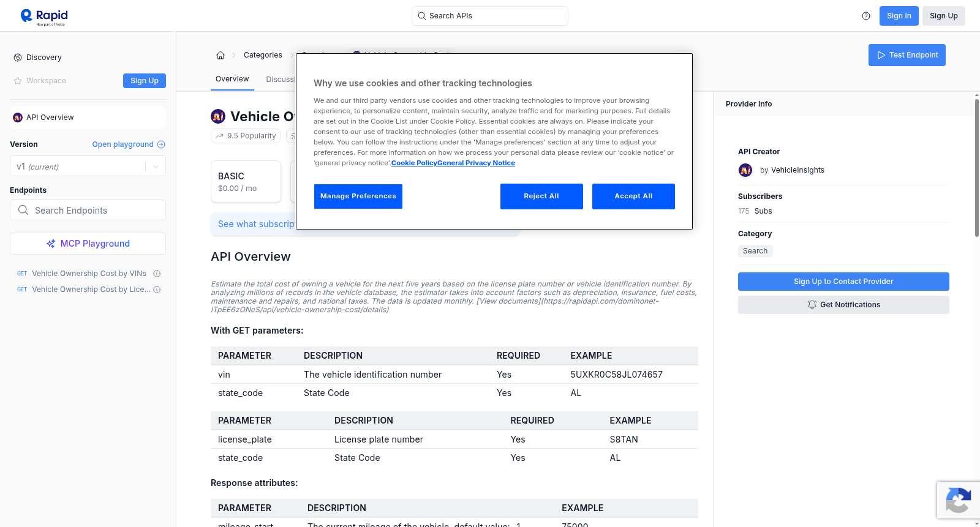Click the Rapid logo in the header
Viewport: 980px width, 527px height.
(x=44, y=17)
